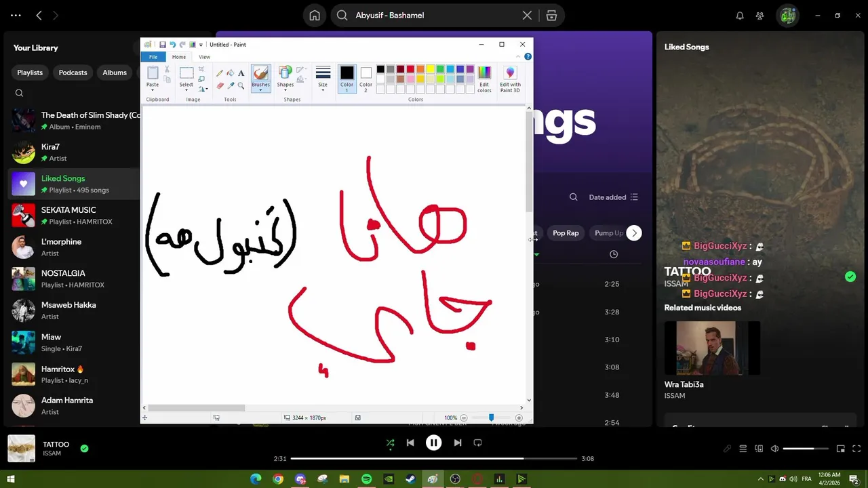Toggle liked checkmark next to TATTOO in player bar

click(84, 448)
